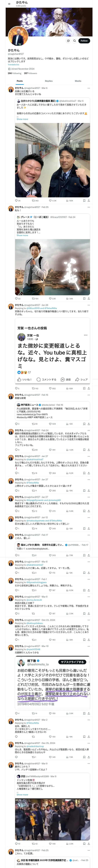Follow the かたやん account
Viewport: 98px width, 868px height.
click(x=84, y=41)
